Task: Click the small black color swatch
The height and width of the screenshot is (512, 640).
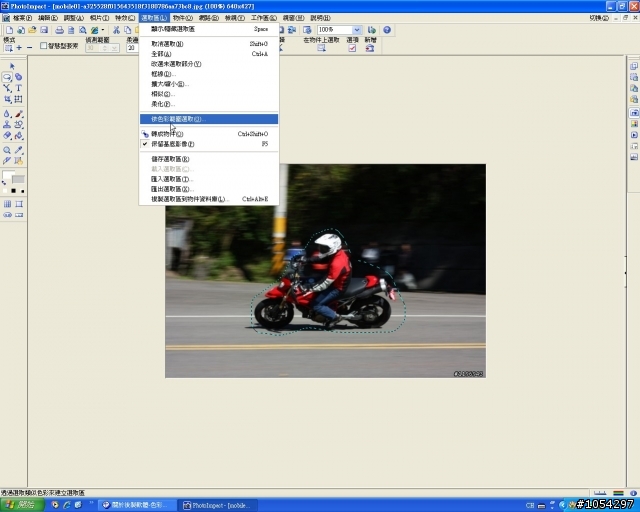Action: tap(13, 191)
